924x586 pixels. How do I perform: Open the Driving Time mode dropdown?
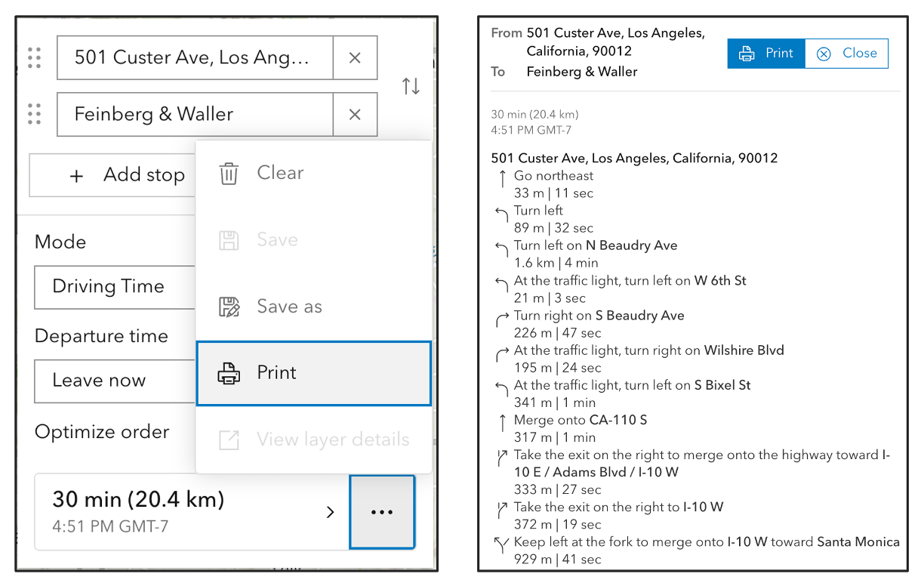(x=113, y=287)
